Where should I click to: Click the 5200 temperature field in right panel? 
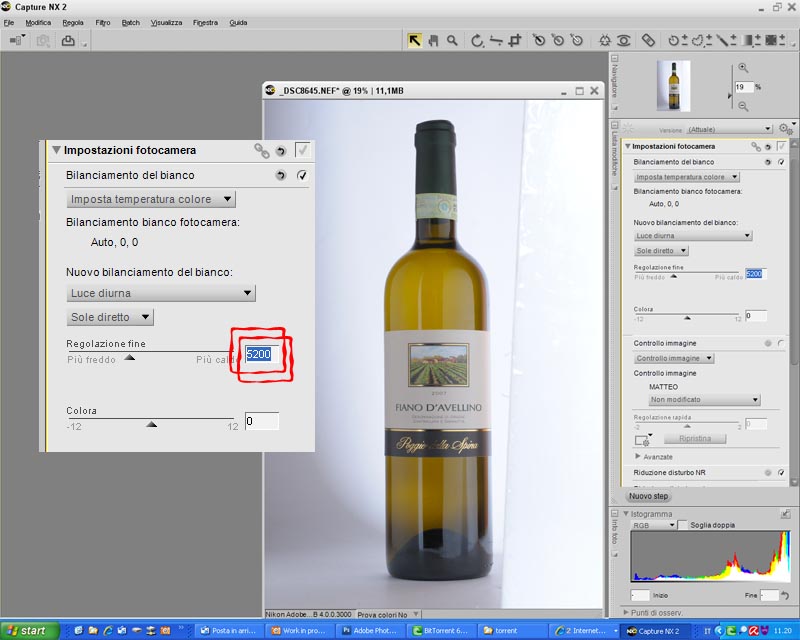click(756, 274)
